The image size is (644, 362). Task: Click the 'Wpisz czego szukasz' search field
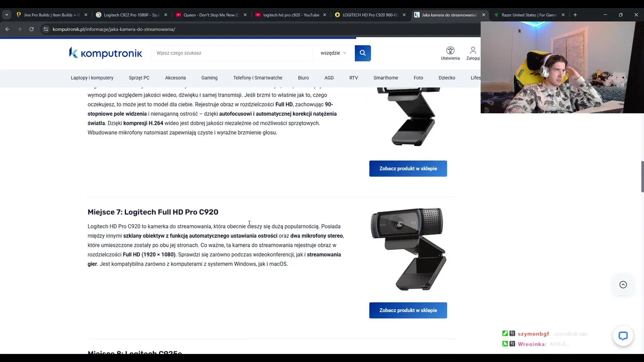click(231, 53)
